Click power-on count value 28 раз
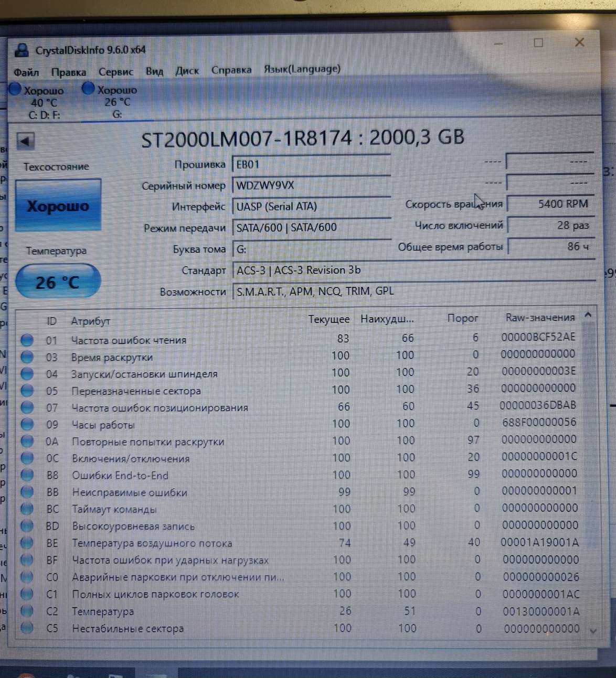Viewport: 616px width, 678px height. pyautogui.click(x=550, y=225)
